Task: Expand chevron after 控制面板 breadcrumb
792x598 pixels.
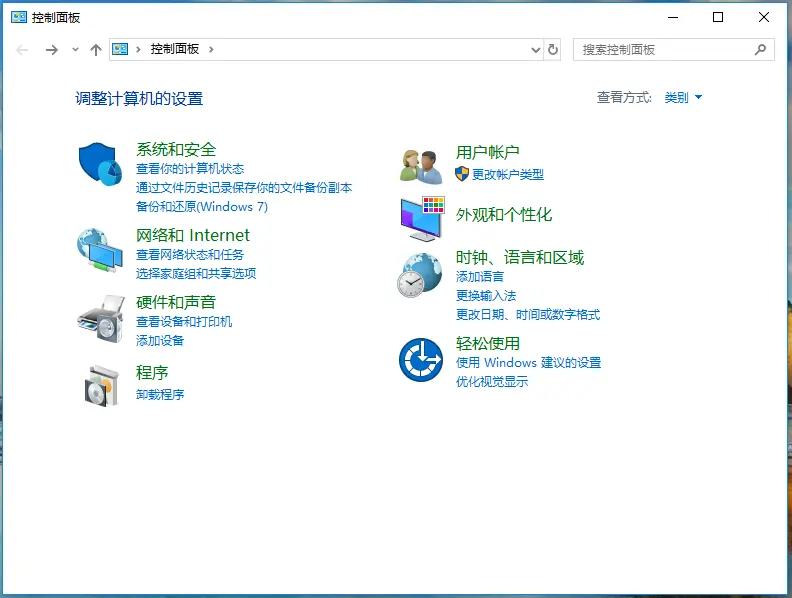Action: tap(211, 49)
